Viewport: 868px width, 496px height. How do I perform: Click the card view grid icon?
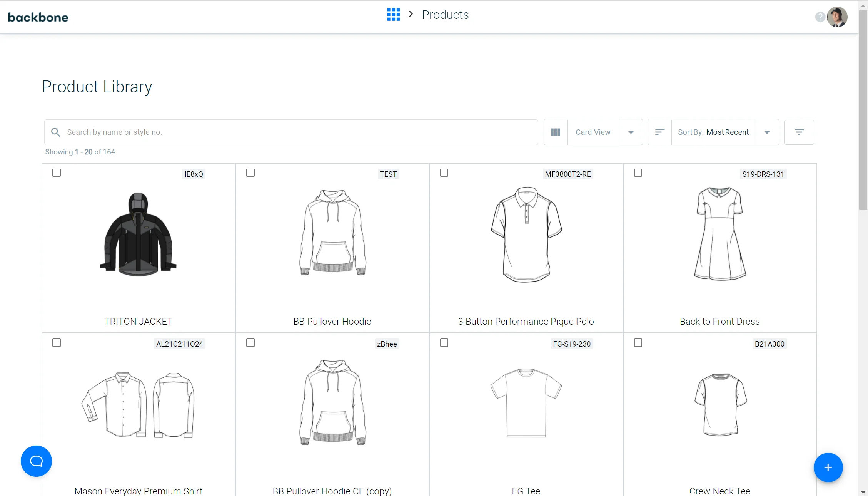[x=555, y=132]
